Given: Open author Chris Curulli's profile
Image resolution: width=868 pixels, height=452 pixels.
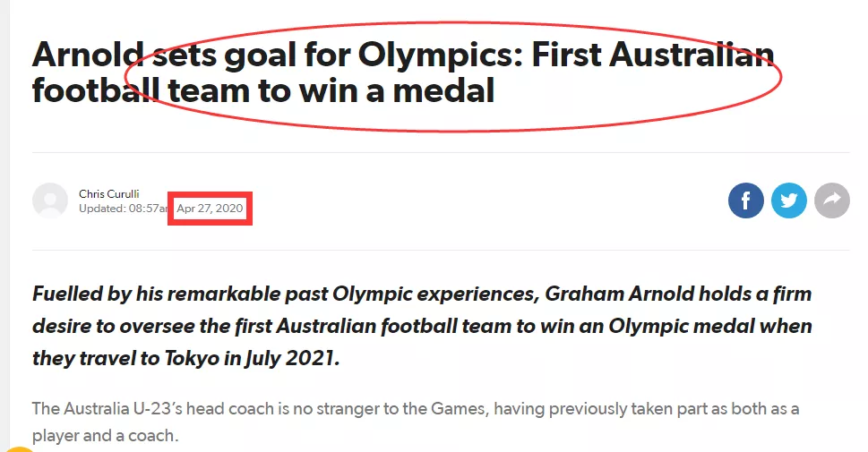Looking at the screenshot, I should pos(109,193).
